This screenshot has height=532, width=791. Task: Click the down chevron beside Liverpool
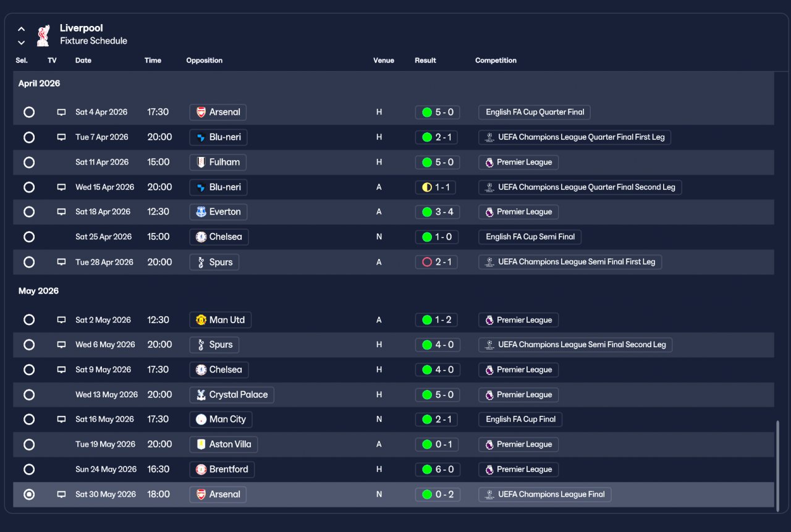(x=22, y=43)
